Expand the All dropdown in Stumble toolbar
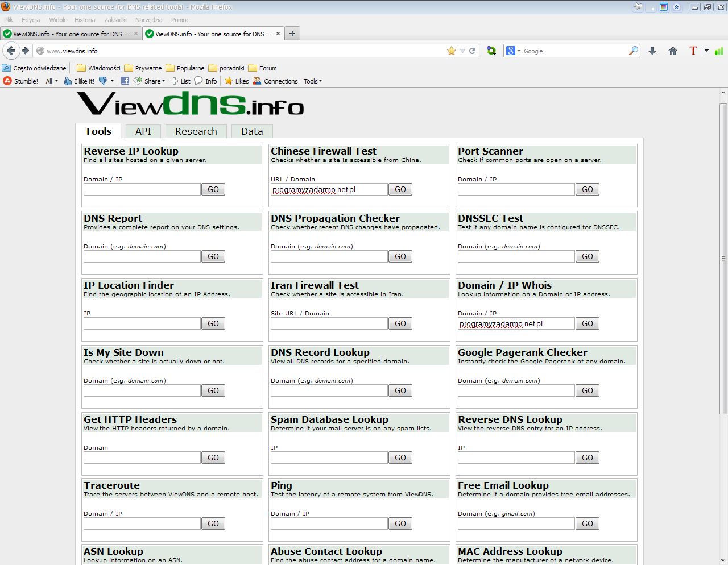 pos(52,81)
